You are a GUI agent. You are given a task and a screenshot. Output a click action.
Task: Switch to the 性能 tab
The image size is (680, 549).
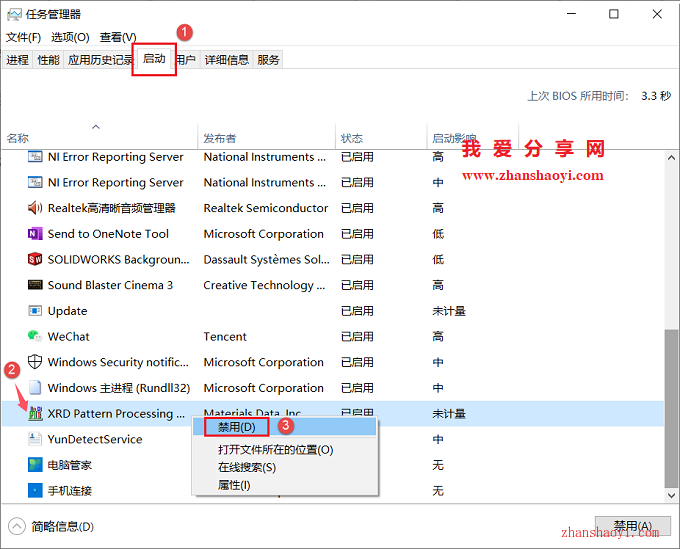click(x=48, y=60)
